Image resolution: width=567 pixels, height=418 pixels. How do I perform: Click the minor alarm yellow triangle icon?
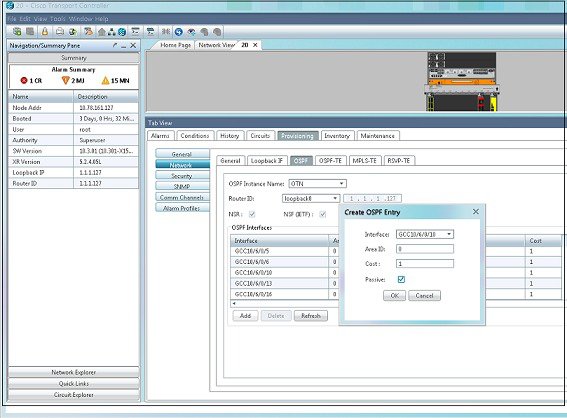[105, 80]
